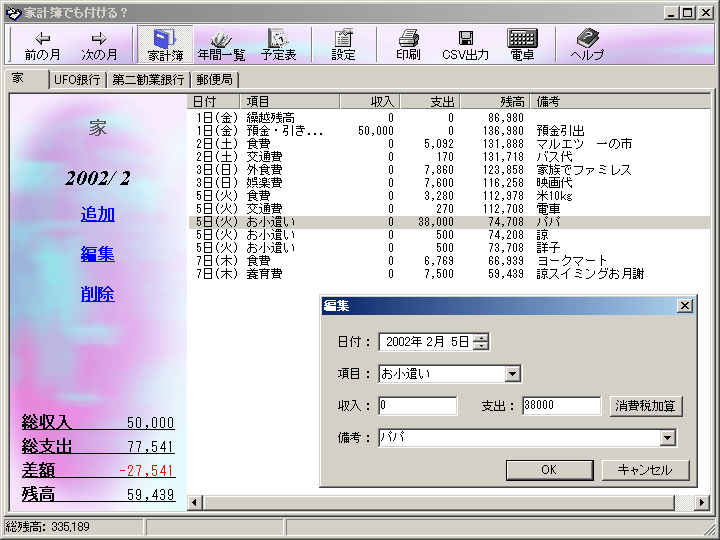Image resolution: width=720 pixels, height=540 pixels.
Task: Select the 繰越残高 row
Action: (x=449, y=118)
